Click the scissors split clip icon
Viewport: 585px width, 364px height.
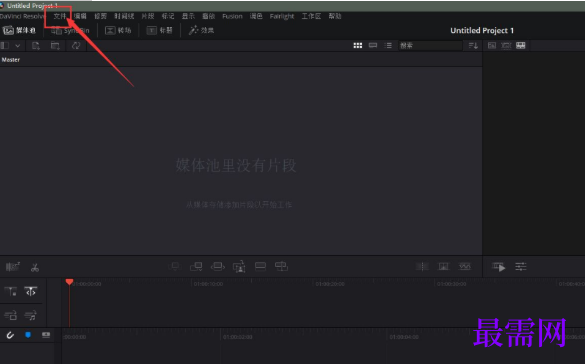click(35, 267)
